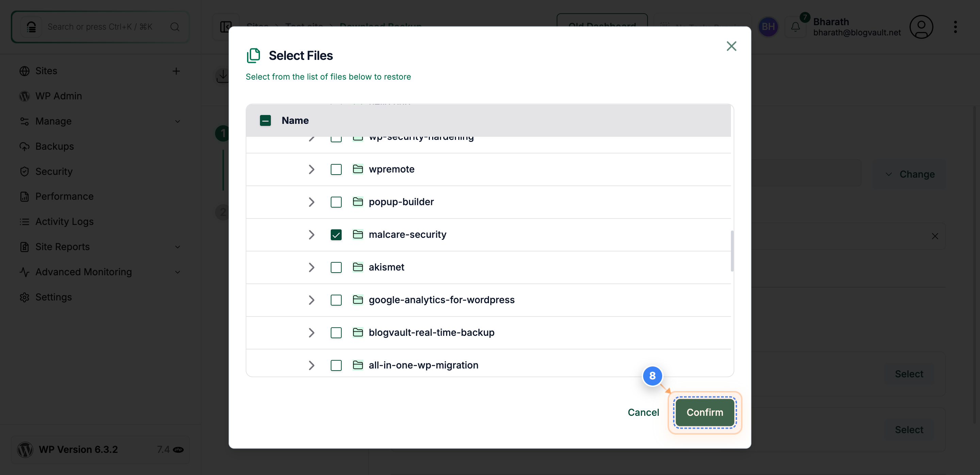980x475 pixels.
Task: Uncheck the malcare-security folder checkbox
Action: click(336, 235)
